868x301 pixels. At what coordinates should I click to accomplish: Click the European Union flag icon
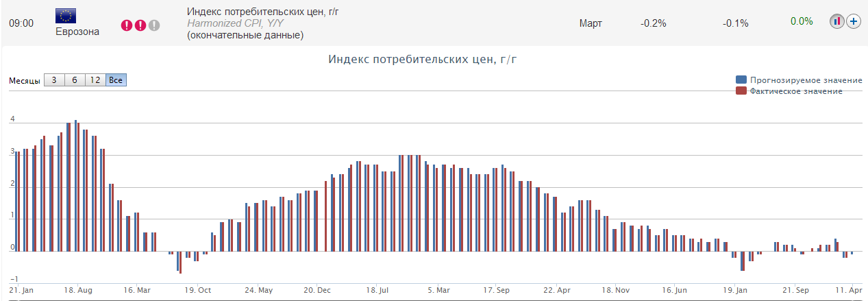click(x=66, y=16)
